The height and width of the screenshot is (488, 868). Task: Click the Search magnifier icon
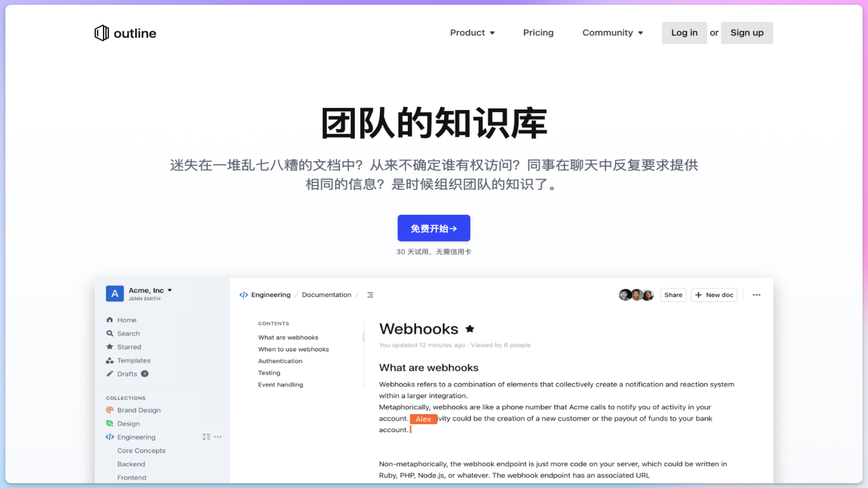[x=110, y=333]
